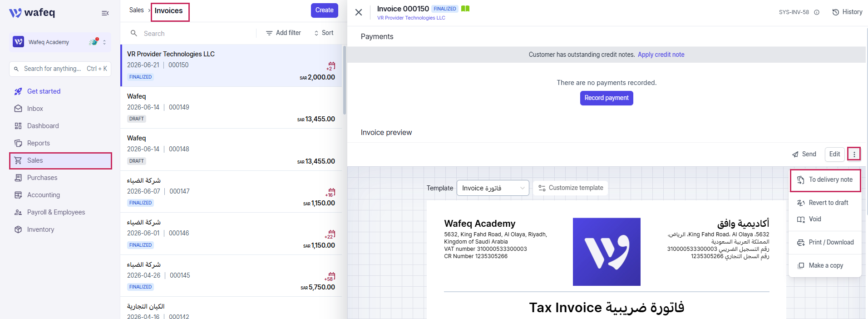868x319 pixels.
Task: Choose Revert to draft from the menu
Action: (825, 203)
